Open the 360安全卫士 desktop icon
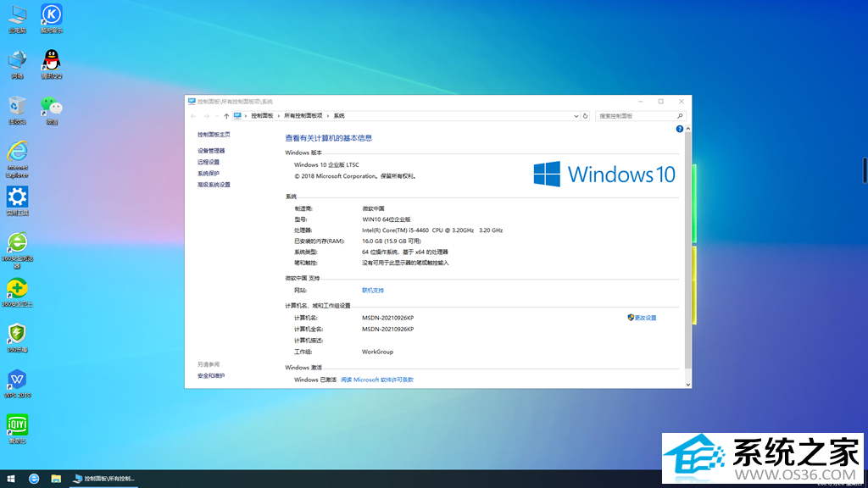This screenshot has width=868, height=488. [x=17, y=292]
